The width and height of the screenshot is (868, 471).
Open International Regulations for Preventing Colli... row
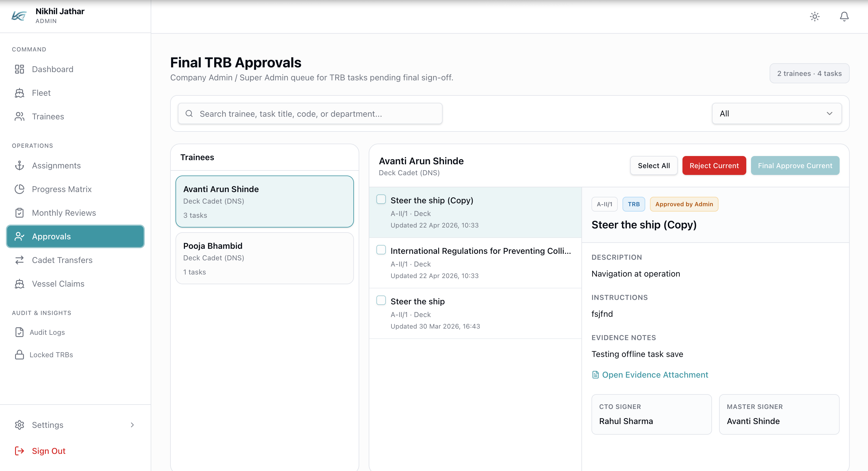click(475, 263)
